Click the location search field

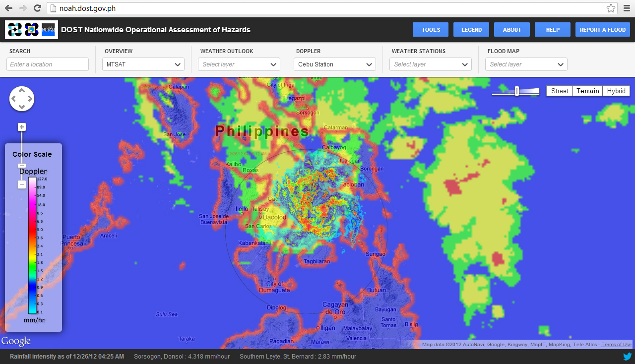[x=47, y=64]
